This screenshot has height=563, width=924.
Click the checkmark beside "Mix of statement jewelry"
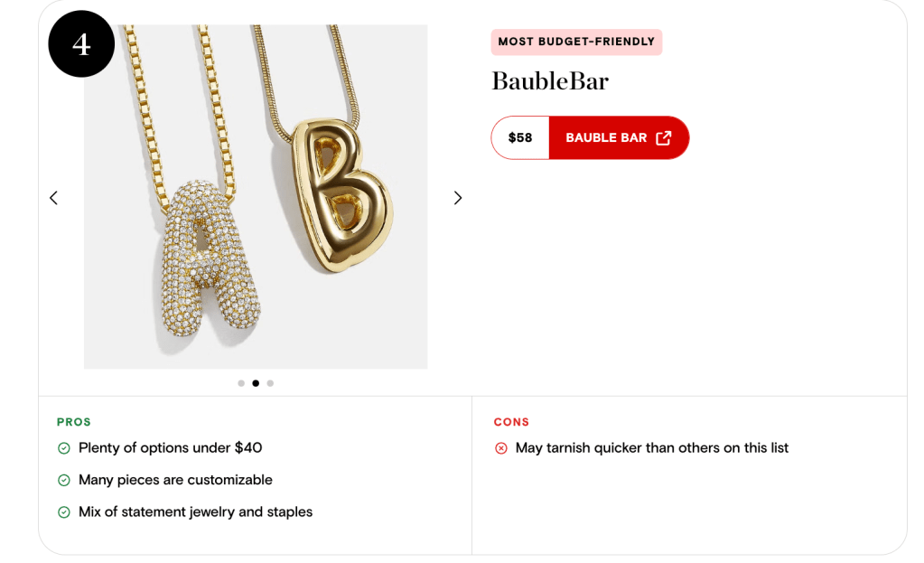[x=64, y=512]
